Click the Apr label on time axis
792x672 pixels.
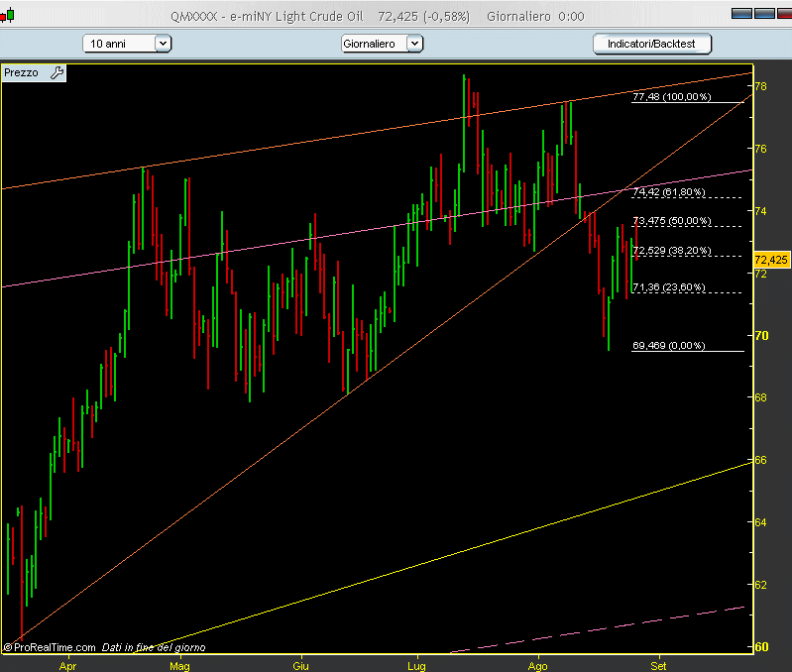[x=67, y=666]
